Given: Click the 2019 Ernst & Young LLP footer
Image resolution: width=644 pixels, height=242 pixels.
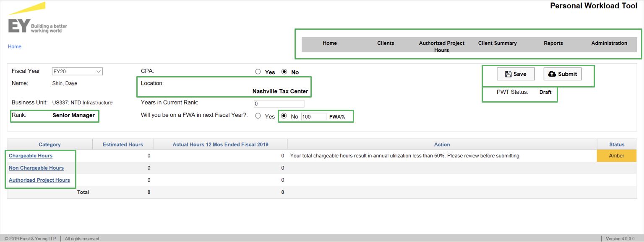Looking at the screenshot, I should tap(30, 239).
